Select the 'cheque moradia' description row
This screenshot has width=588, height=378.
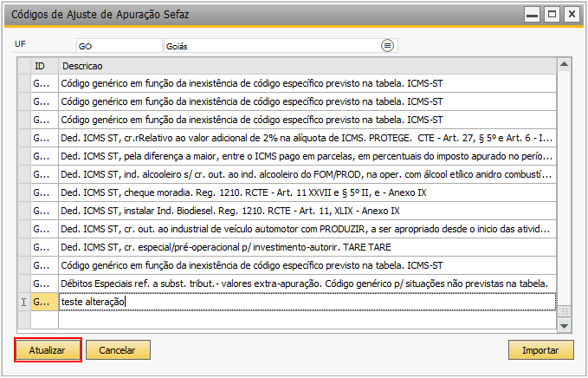307,192
